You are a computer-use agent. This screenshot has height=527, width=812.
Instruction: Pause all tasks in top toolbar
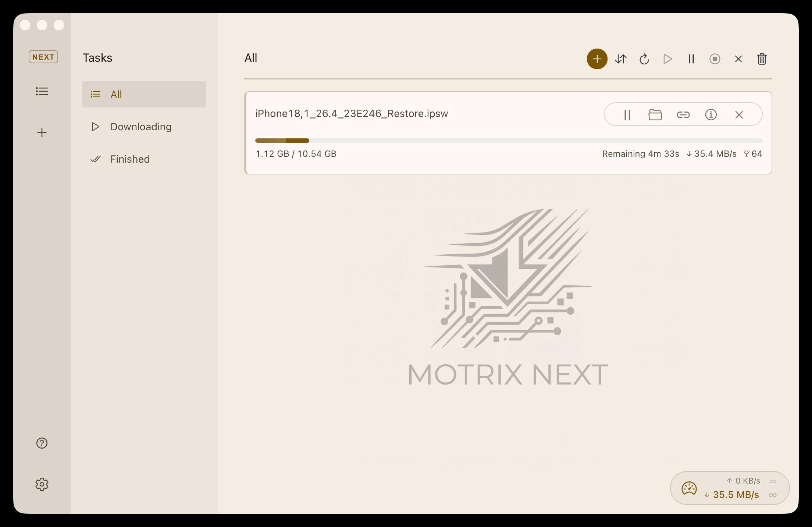point(691,59)
